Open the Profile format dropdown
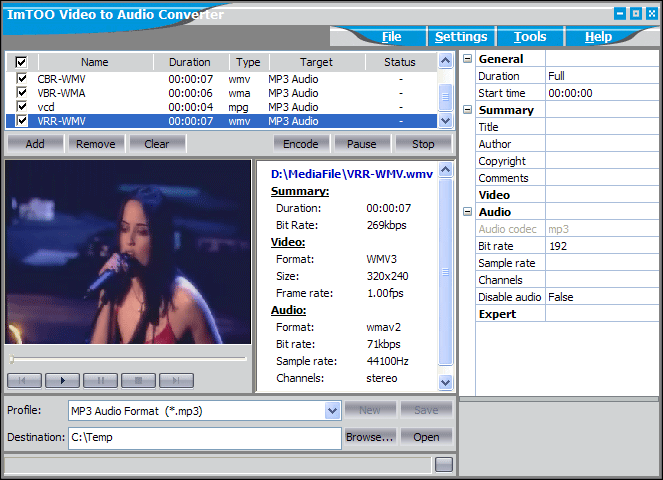 tap(332, 410)
